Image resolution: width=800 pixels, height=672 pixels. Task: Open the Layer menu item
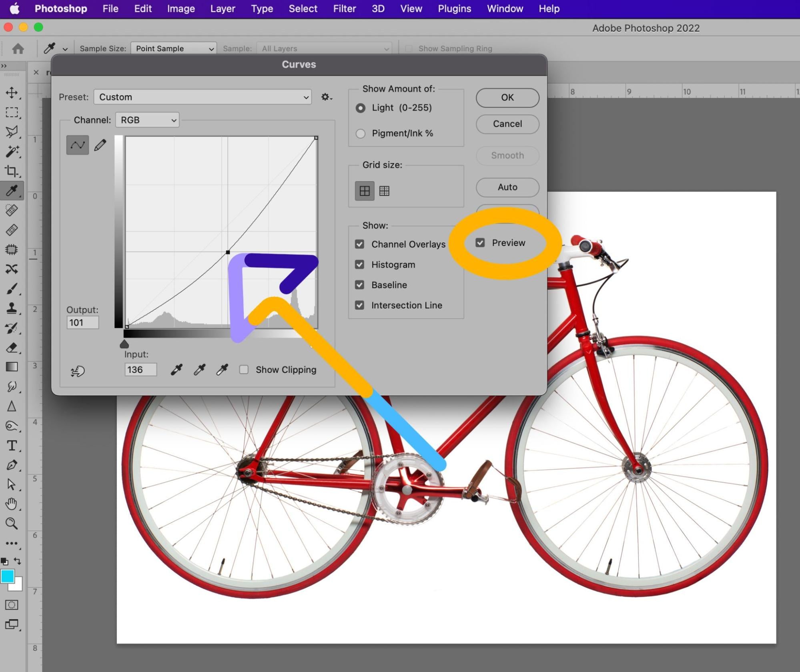pos(222,9)
